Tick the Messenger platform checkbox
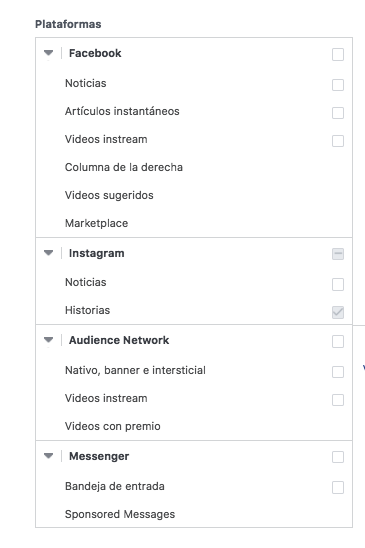The height and width of the screenshot is (548, 365). (338, 457)
